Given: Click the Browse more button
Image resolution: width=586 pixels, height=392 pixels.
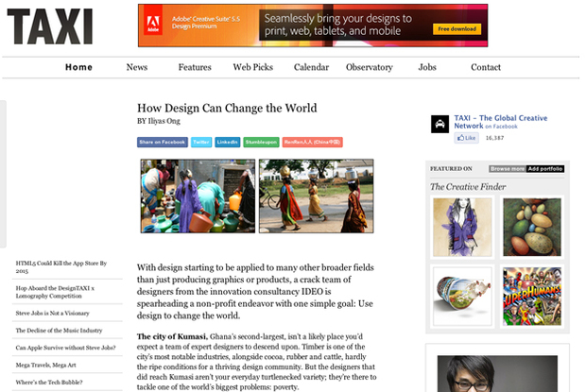Looking at the screenshot, I should point(508,169).
